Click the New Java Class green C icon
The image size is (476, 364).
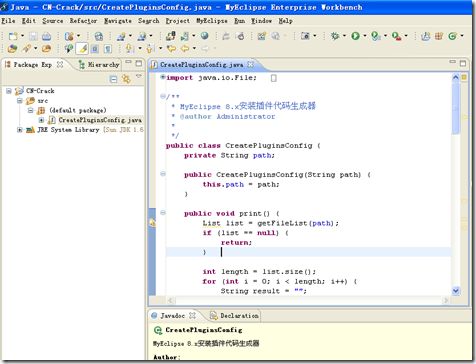tap(452, 36)
